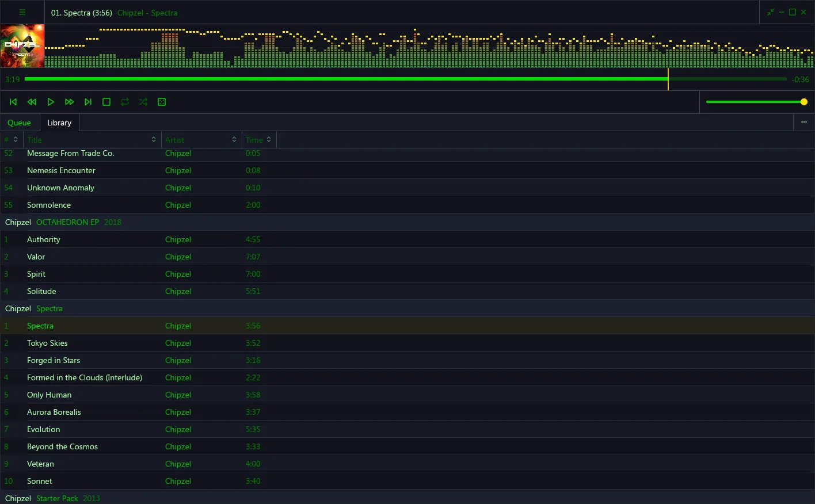Toggle shuffle mode
Viewport: 815px width, 504px height.
coord(143,102)
